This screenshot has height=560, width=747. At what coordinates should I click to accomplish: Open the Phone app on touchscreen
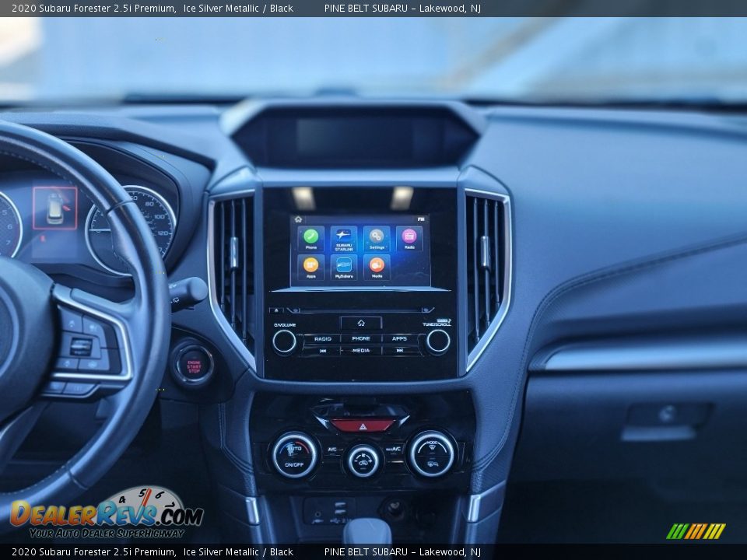click(310, 236)
